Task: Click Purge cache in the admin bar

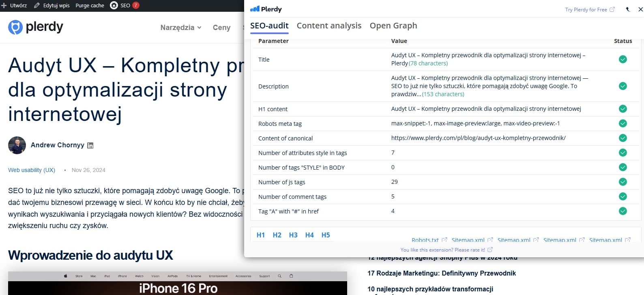Action: (90, 5)
